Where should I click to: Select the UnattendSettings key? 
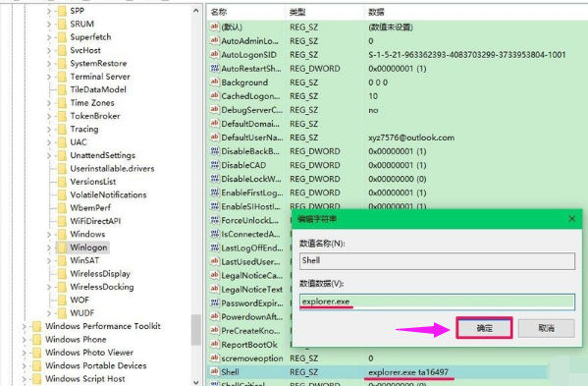[103, 155]
